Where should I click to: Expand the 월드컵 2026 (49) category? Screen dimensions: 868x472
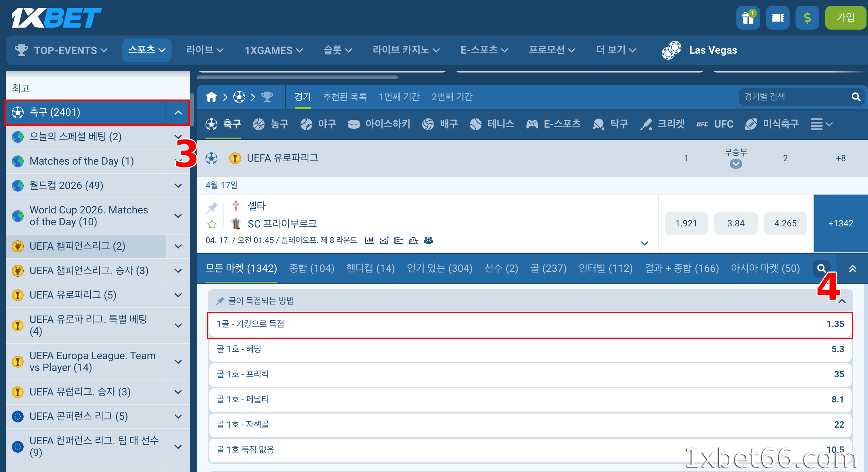coord(178,186)
